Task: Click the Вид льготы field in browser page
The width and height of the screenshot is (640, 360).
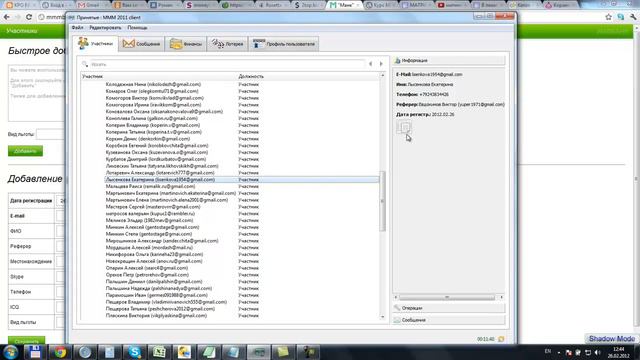Action: pyautogui.click(x=50, y=134)
